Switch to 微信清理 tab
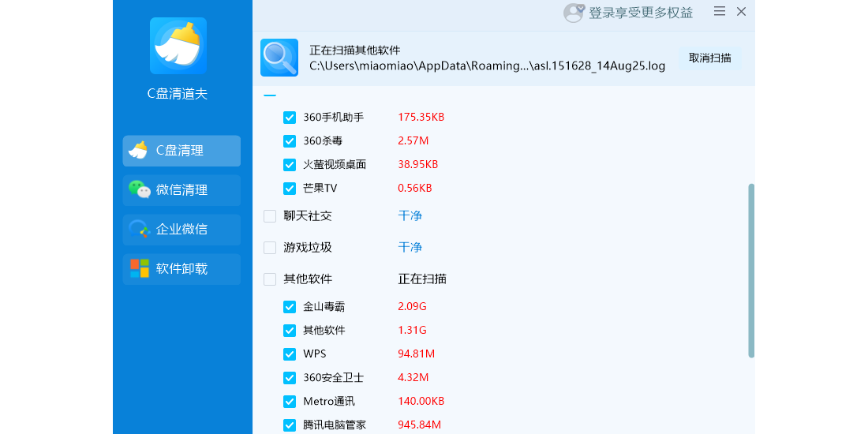 point(181,190)
